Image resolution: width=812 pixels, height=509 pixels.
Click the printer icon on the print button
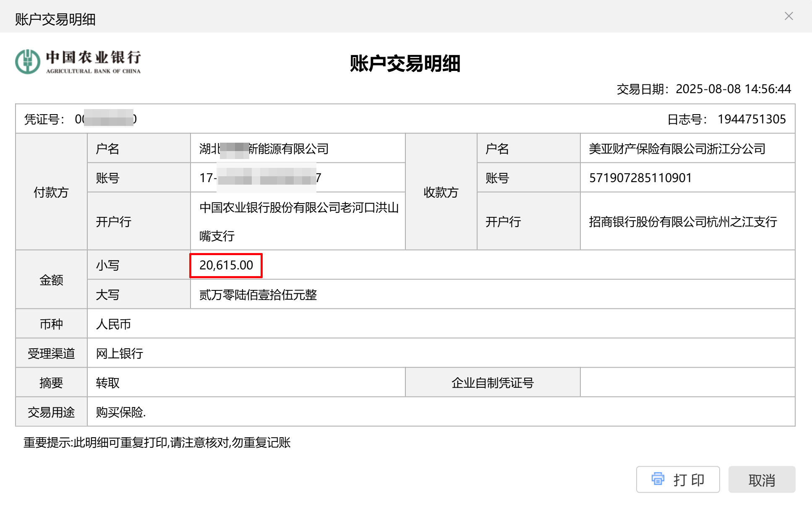coord(658,479)
